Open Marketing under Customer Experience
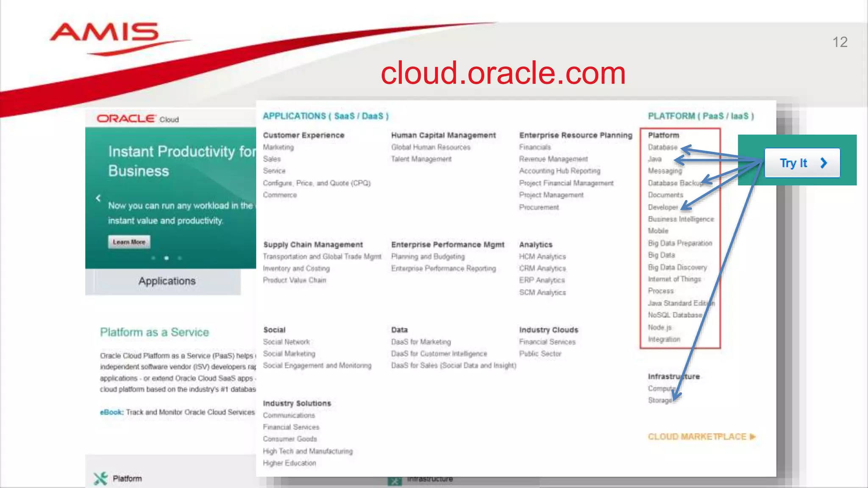The height and width of the screenshot is (488, 868). click(278, 147)
